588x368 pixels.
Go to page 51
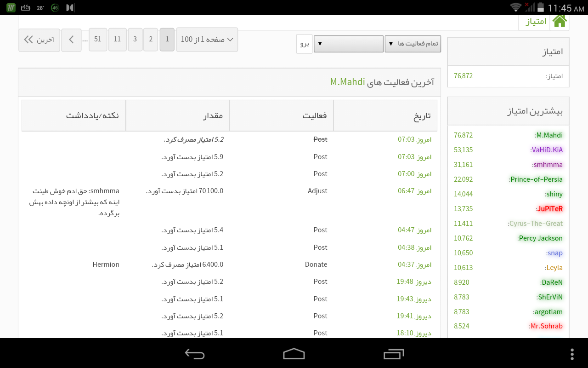98,40
